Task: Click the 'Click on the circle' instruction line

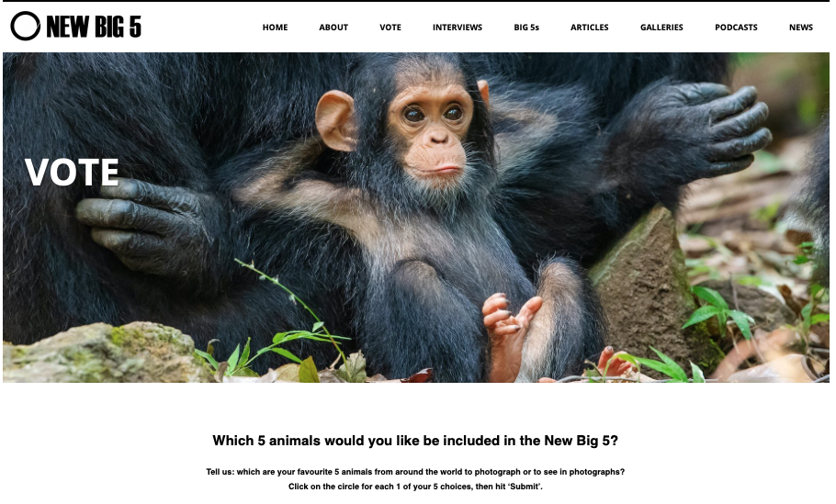Action: click(415, 487)
